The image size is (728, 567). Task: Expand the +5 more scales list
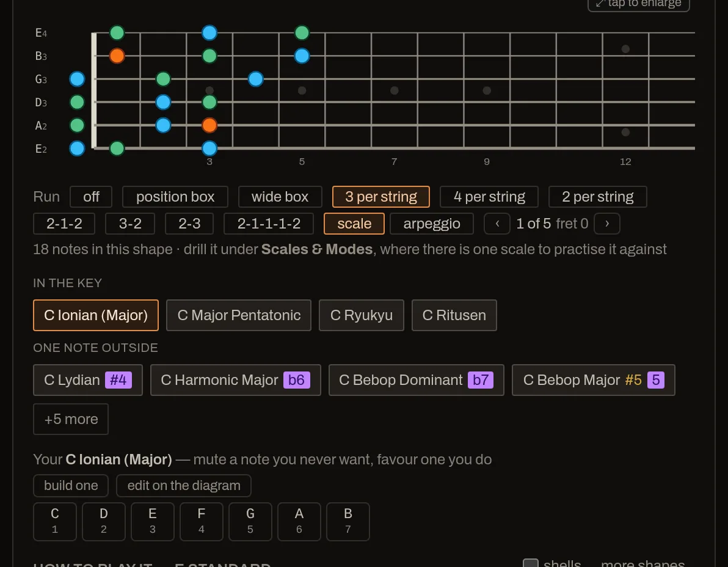[71, 419]
